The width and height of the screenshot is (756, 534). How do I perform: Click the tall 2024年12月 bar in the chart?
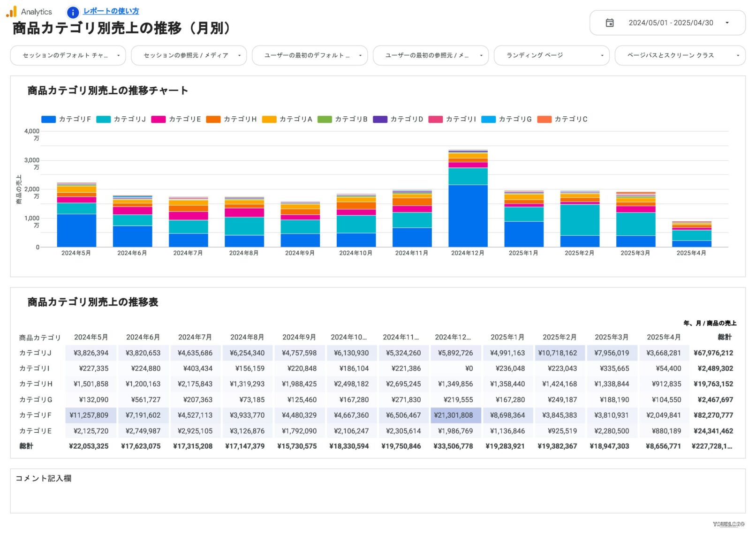(x=468, y=197)
